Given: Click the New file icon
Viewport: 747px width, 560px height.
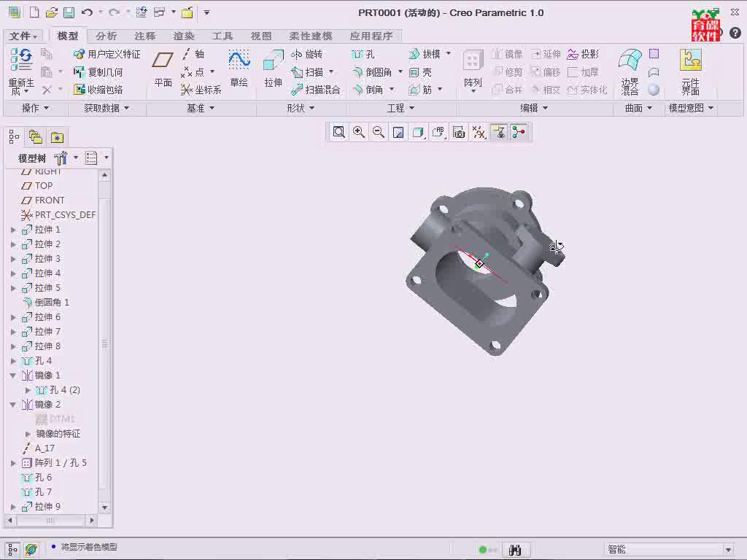Looking at the screenshot, I should (x=34, y=12).
